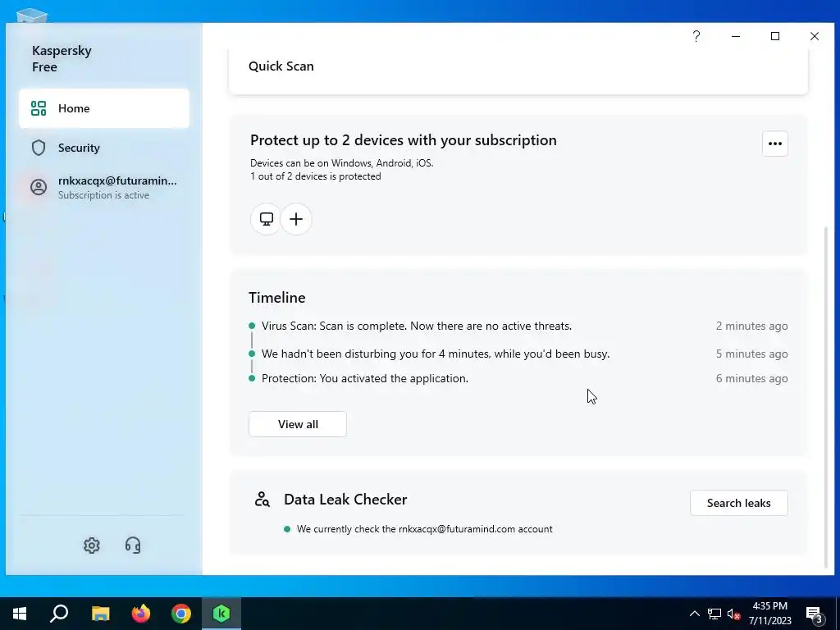Open Windows taskbar search
The width and height of the screenshot is (840, 630).
59,614
